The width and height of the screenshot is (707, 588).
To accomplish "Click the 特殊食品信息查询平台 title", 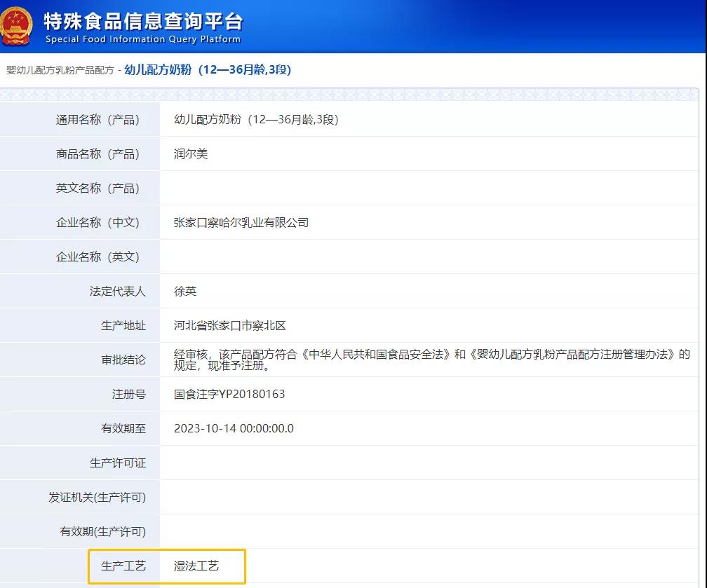I will [143, 21].
